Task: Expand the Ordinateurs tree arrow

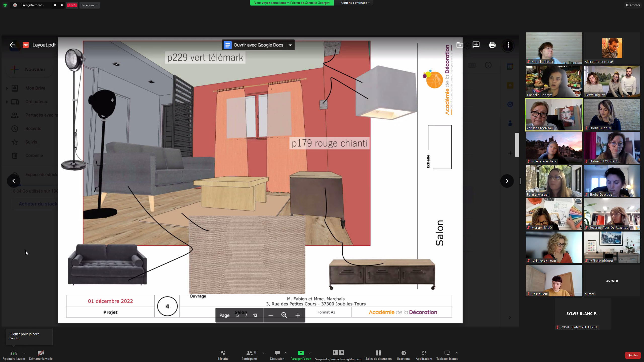Action: tap(7, 102)
